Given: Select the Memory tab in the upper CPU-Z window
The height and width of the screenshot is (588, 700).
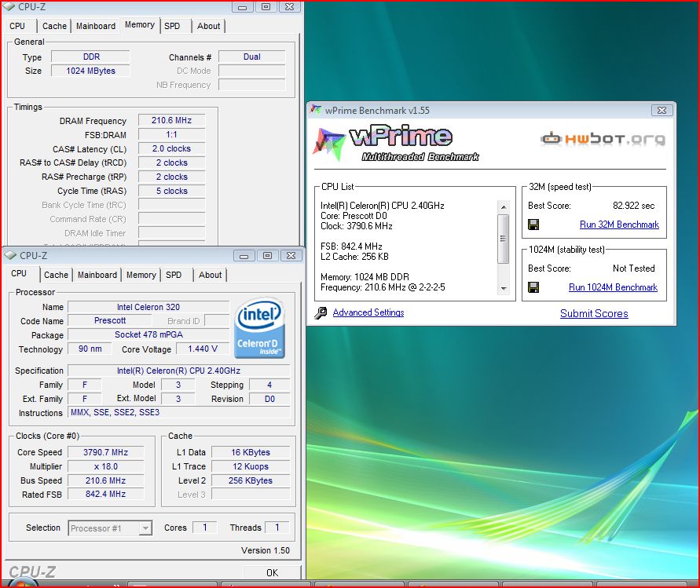Looking at the screenshot, I should [x=140, y=24].
